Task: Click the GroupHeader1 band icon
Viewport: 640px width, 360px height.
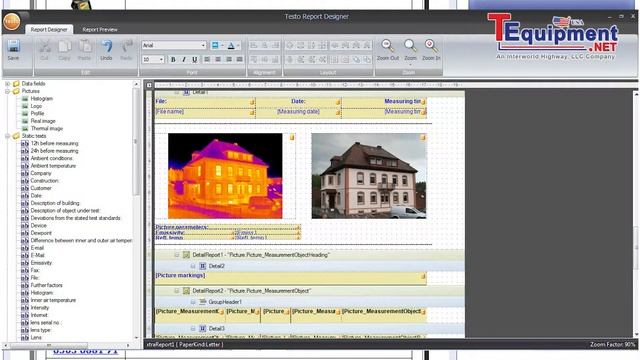Action: tap(202, 302)
